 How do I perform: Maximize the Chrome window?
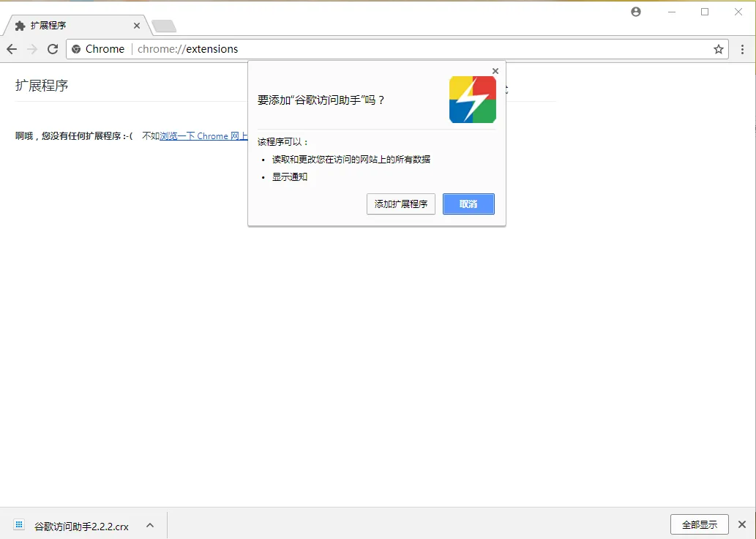(705, 12)
